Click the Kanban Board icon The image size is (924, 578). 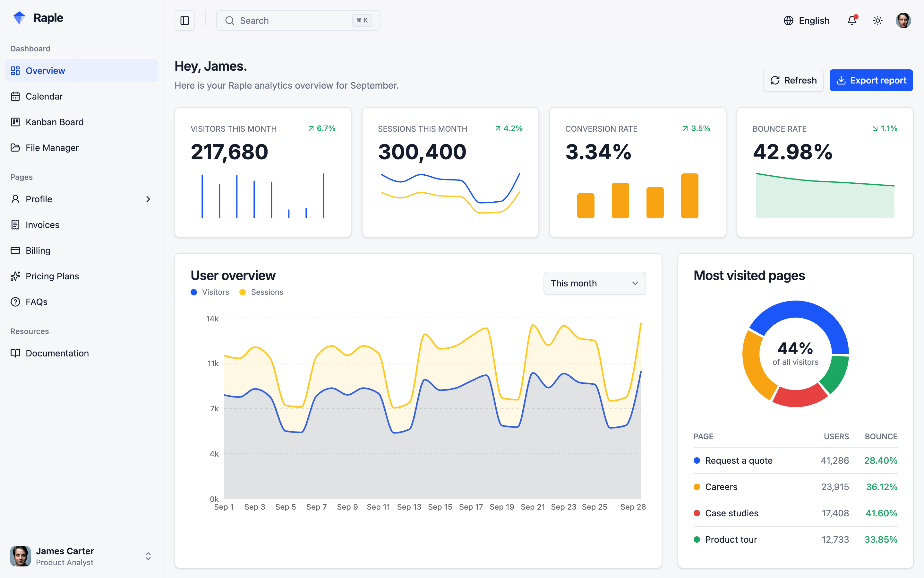coord(15,122)
